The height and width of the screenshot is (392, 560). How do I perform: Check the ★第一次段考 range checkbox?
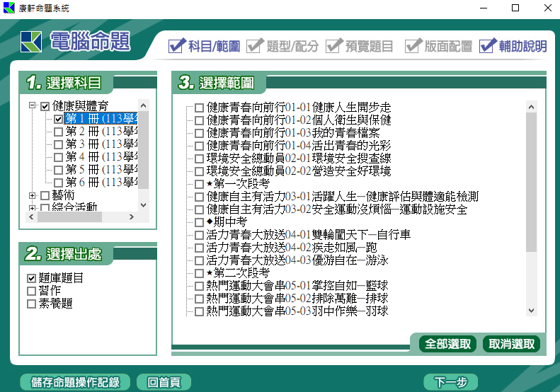199,184
